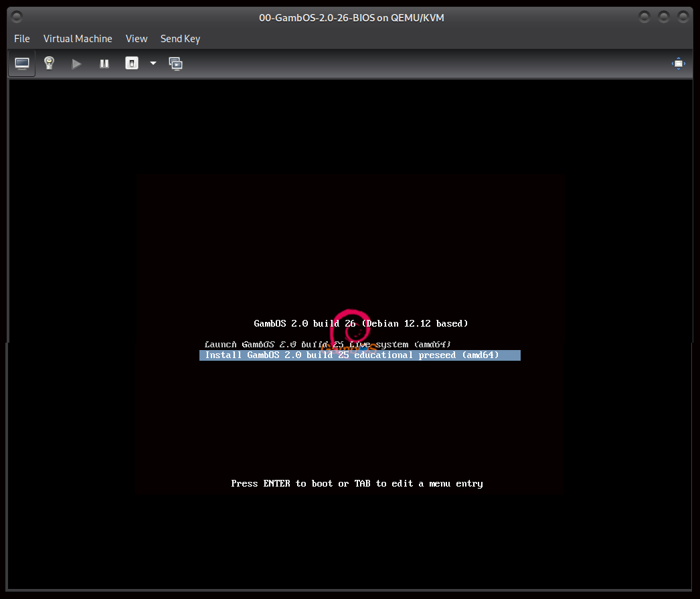Close the 00-GambOS-2.0-26-BIOS window
Viewport: 700px width, 599px height.
[x=683, y=17]
